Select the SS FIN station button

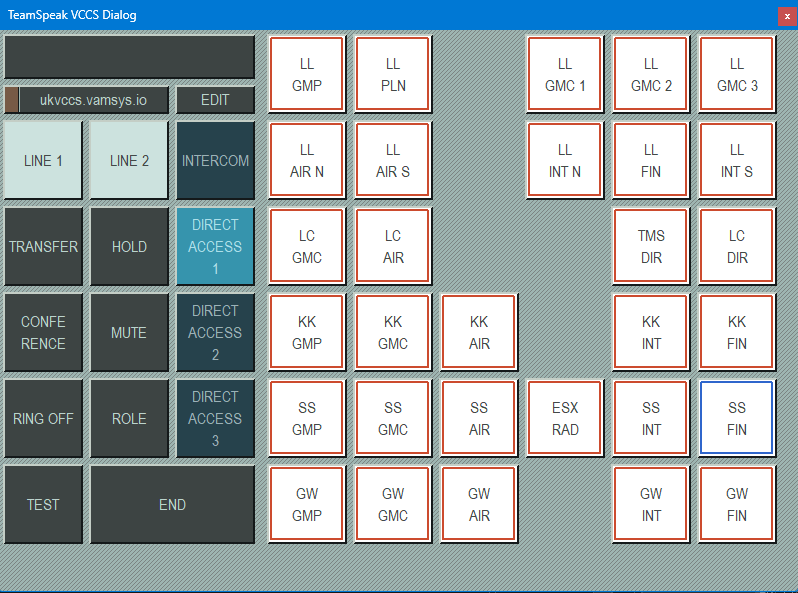pos(737,419)
